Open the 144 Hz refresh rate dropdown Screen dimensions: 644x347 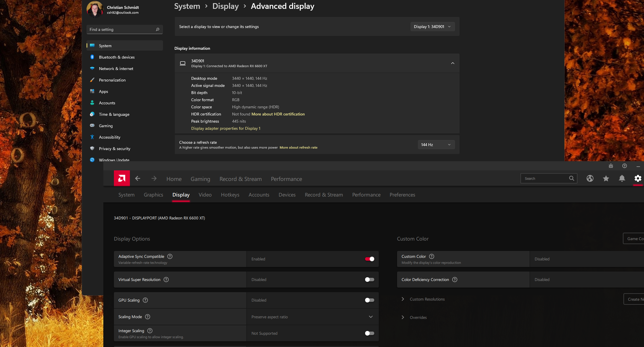click(x=436, y=145)
